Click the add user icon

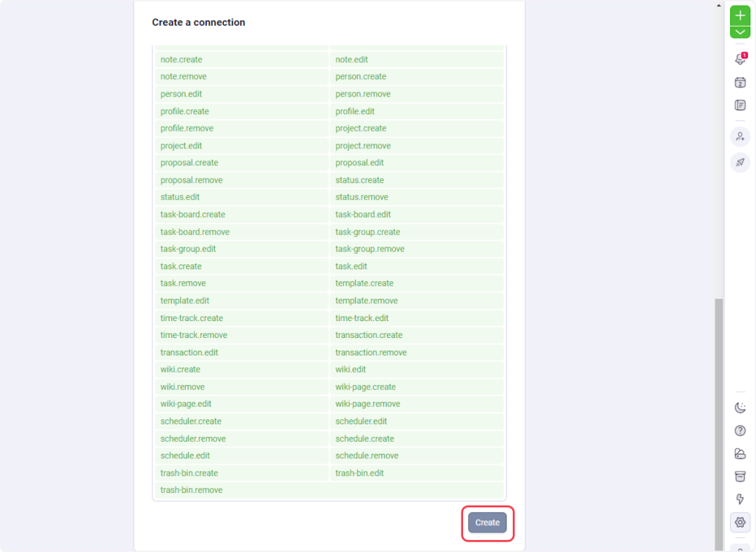(740, 137)
